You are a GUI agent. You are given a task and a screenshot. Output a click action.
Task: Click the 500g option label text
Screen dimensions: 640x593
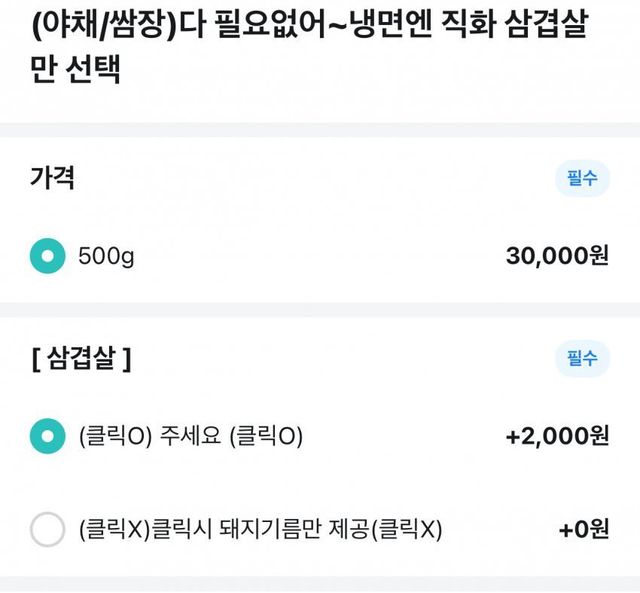[106, 256]
